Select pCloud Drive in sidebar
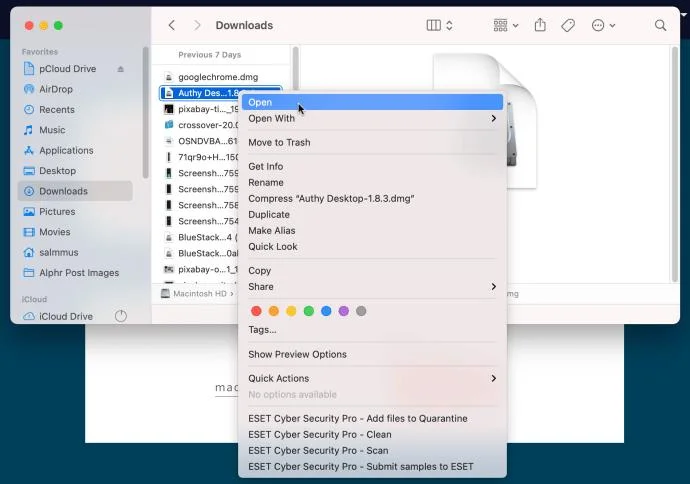The width and height of the screenshot is (690, 484). coord(67,69)
